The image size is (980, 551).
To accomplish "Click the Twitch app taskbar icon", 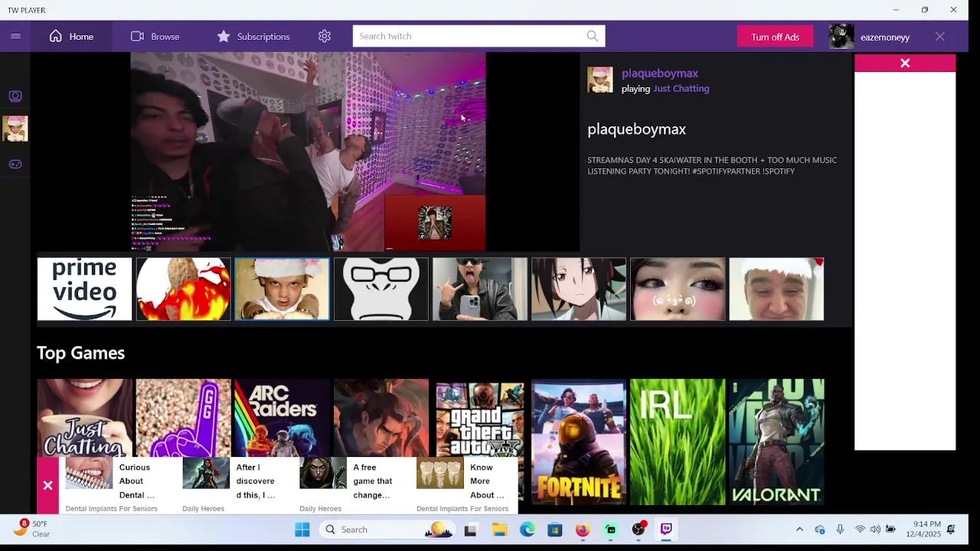I will click(666, 530).
